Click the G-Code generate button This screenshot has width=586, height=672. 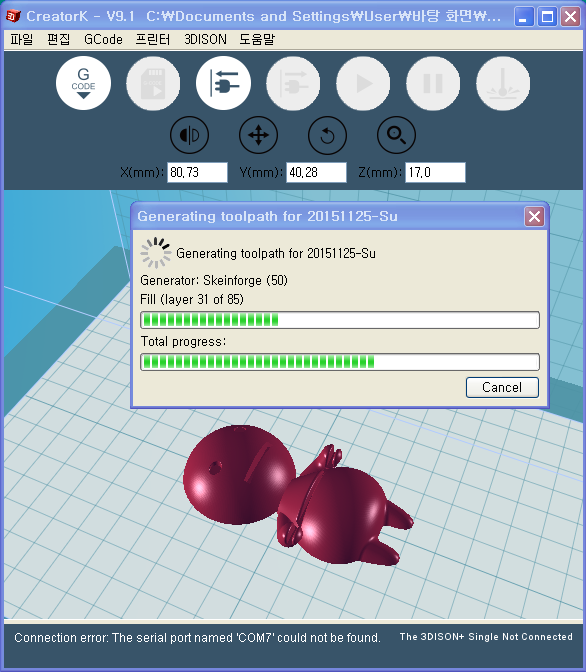pyautogui.click(x=83, y=83)
